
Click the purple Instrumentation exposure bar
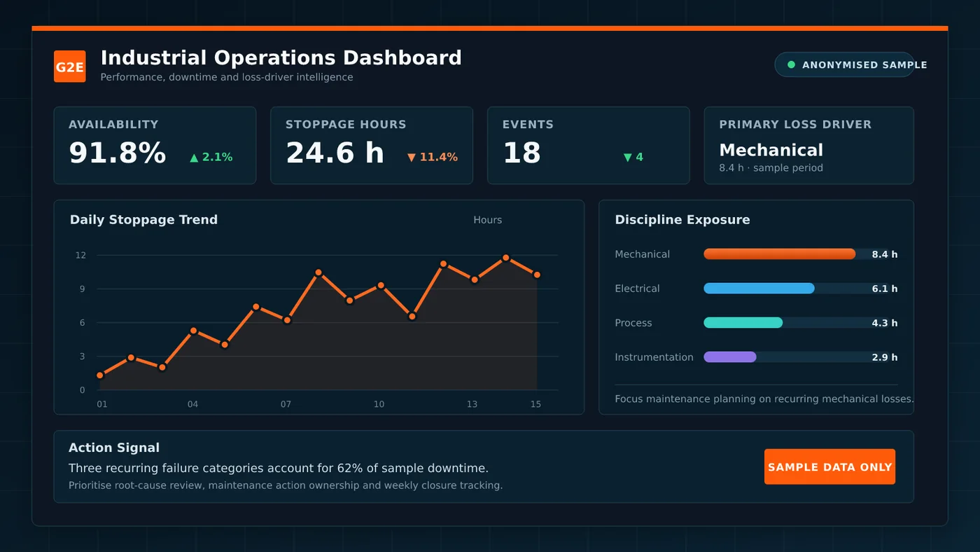tap(730, 357)
